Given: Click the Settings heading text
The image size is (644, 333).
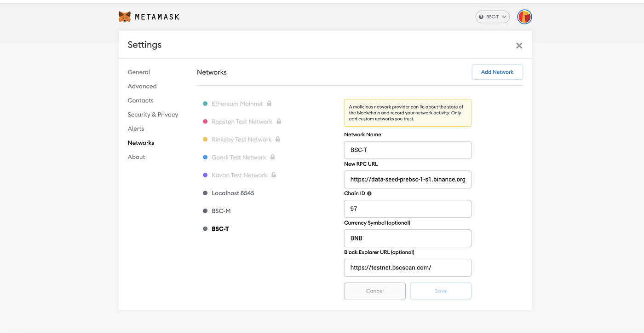Looking at the screenshot, I should click(144, 45).
